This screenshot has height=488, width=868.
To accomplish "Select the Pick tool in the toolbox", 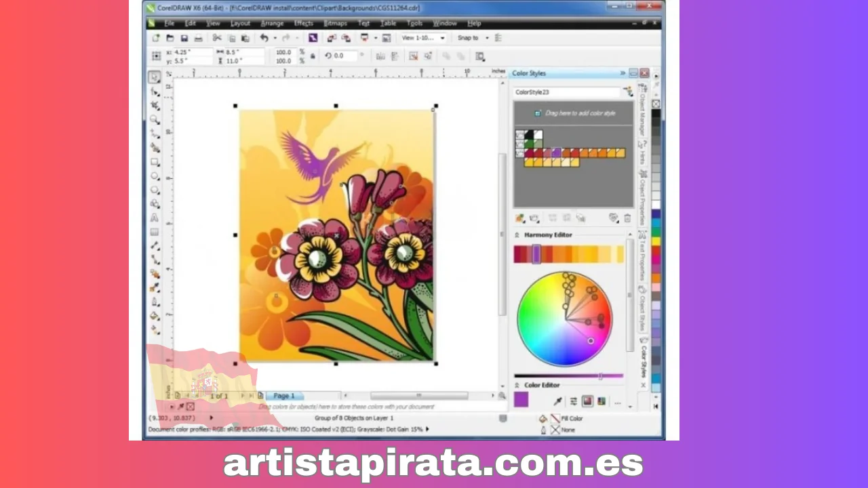I will (x=155, y=77).
